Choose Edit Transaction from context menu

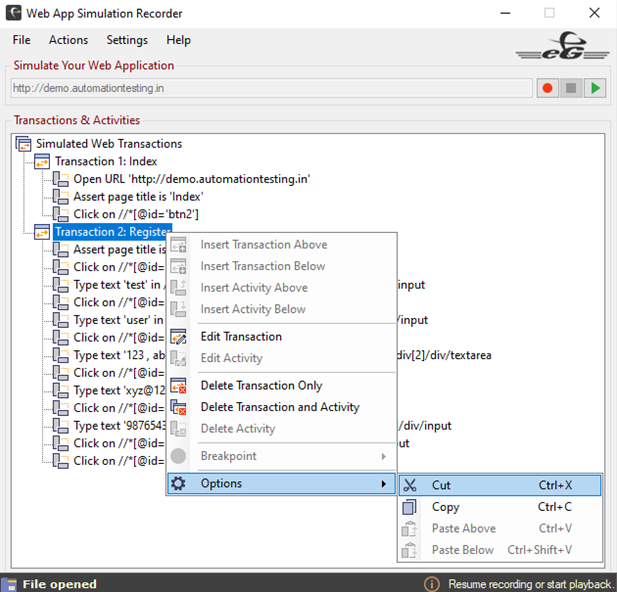coord(281,337)
